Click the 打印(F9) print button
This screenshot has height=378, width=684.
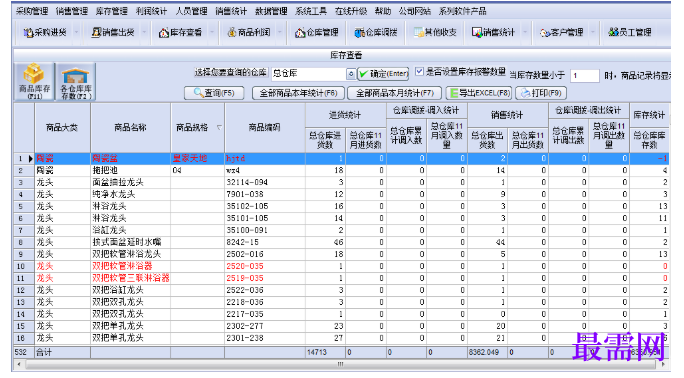541,93
